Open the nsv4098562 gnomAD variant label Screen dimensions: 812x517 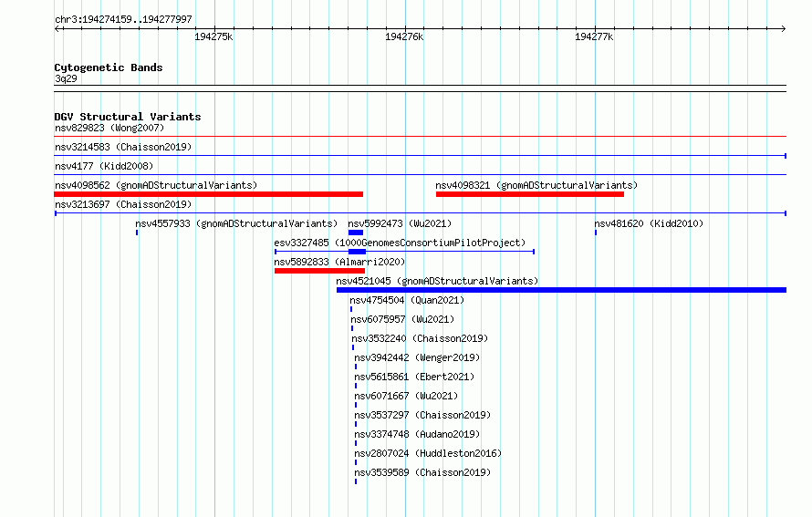pyautogui.click(x=156, y=185)
